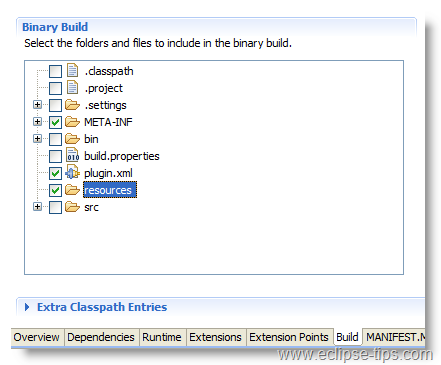
Task: Go to the Runtime tab
Action: 162,337
